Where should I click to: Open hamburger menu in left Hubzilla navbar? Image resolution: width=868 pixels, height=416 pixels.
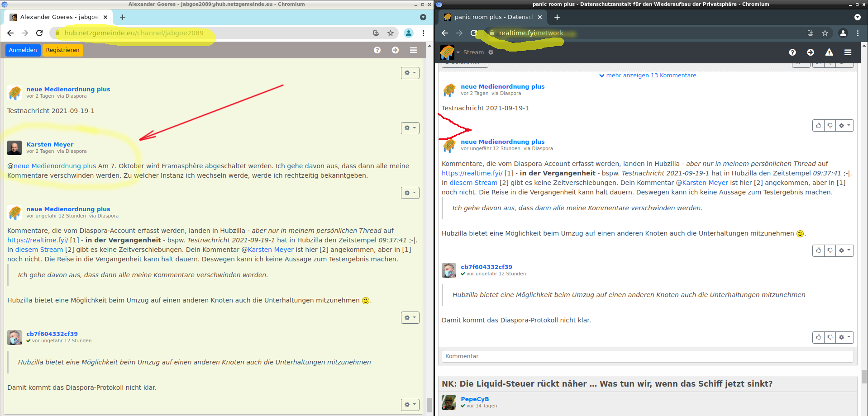tap(413, 50)
